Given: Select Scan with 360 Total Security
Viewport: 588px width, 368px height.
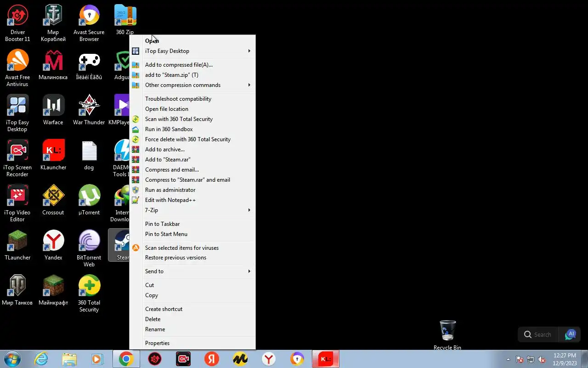Looking at the screenshot, I should point(192,119).
